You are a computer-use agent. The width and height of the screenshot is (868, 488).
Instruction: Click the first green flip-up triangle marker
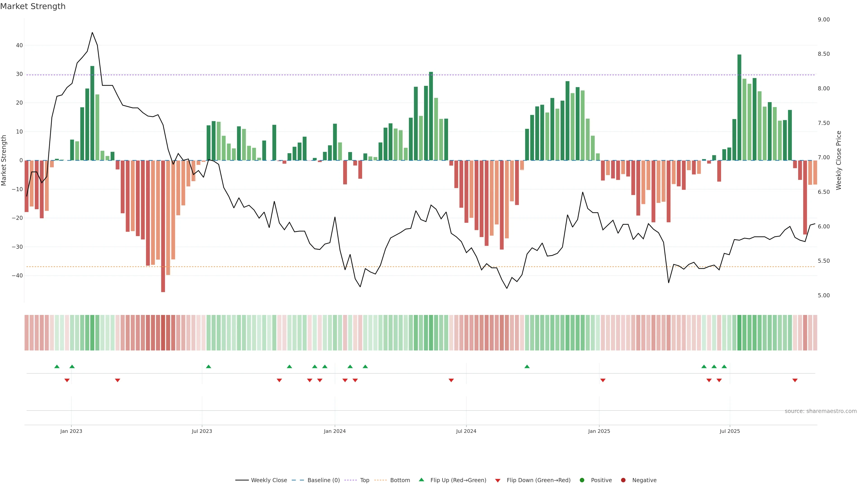(x=57, y=366)
